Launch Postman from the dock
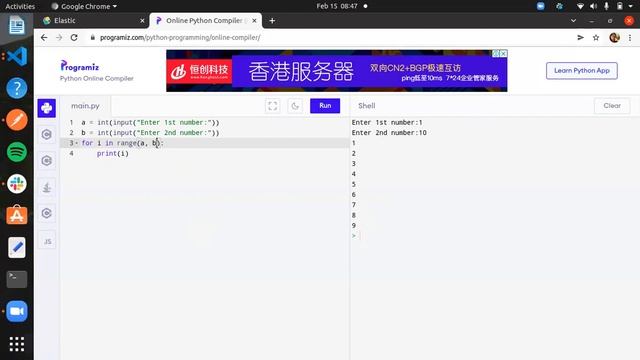Viewport: 640px width, 360px height. click(17, 120)
